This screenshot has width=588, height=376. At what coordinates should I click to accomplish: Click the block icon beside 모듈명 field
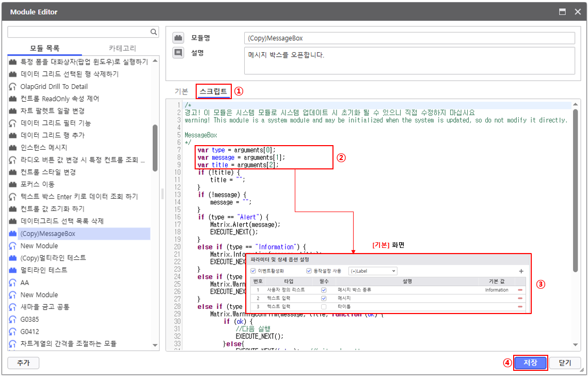(x=178, y=38)
